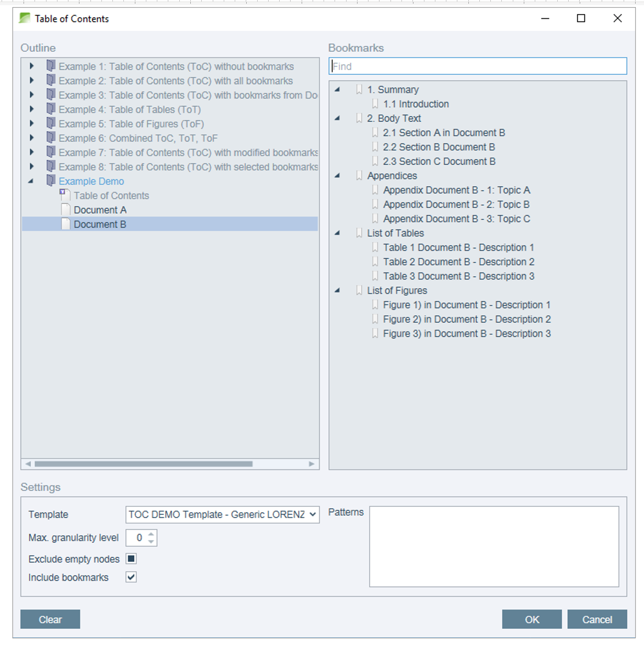Click inside the Patterns text box
Screen dimensions: 644x645
pos(494,546)
